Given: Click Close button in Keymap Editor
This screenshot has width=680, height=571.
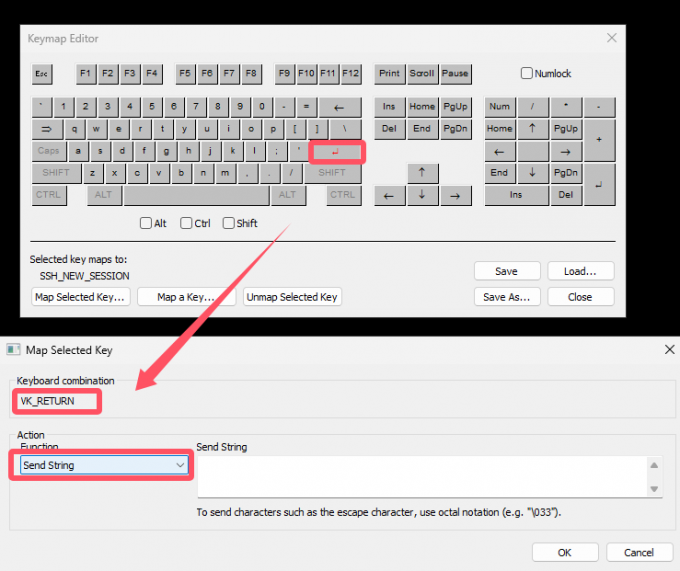Looking at the screenshot, I should (x=581, y=297).
